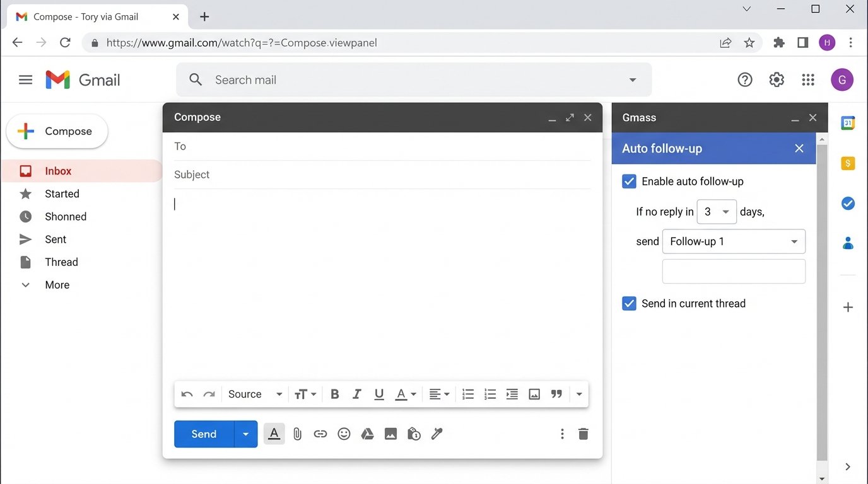
Task: Open Google Calendar from the side panel
Action: [847, 122]
